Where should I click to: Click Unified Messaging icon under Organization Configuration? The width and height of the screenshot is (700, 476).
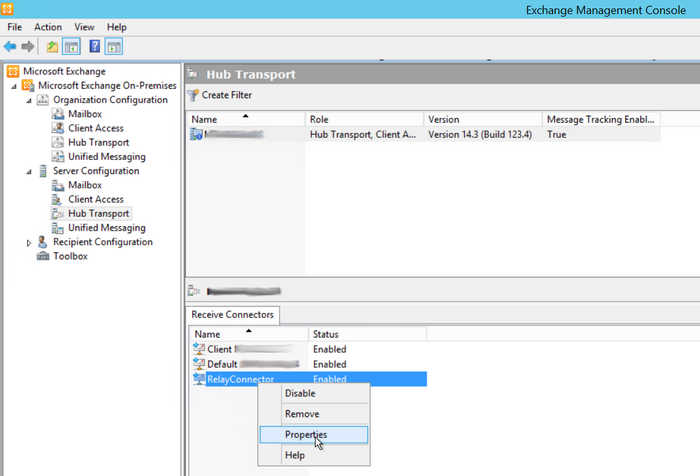click(x=58, y=157)
